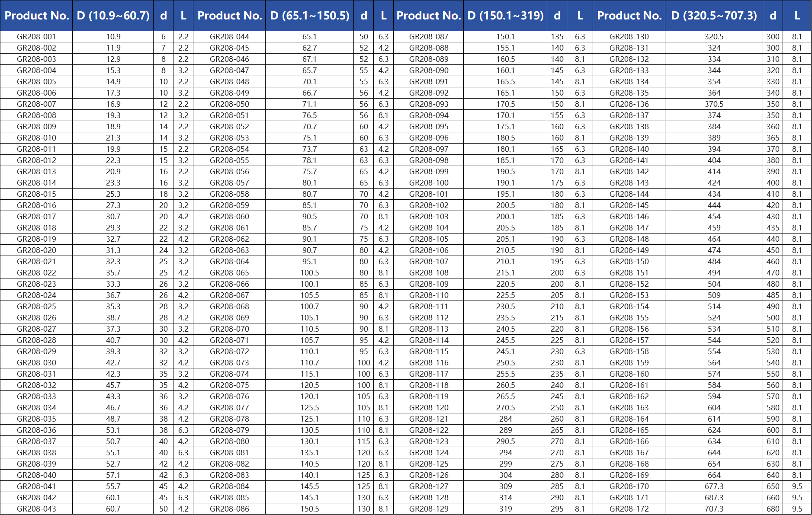Screen dimensions: 812x515
Task: Click the D (65.1~150.5) column header
Action: click(x=309, y=16)
